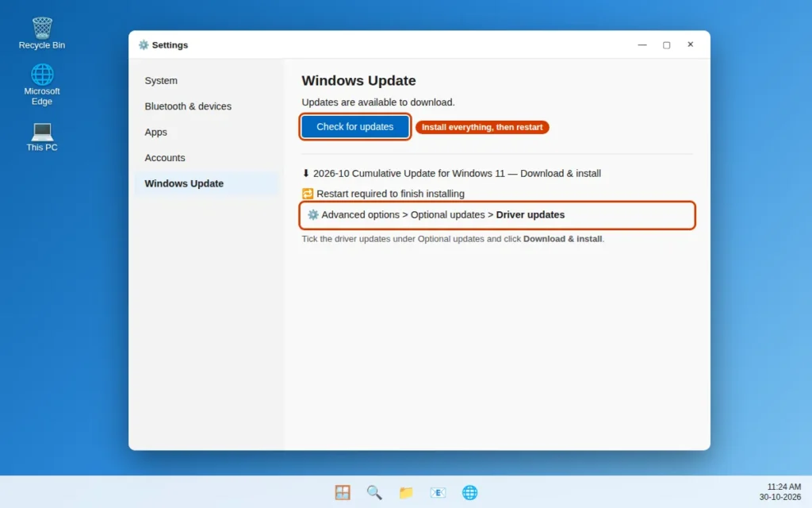
Task: Click the restart icon next to Restart required
Action: [308, 194]
